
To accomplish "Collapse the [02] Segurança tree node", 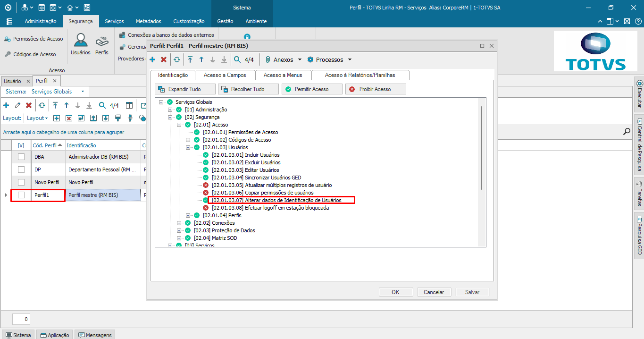I will tap(170, 117).
